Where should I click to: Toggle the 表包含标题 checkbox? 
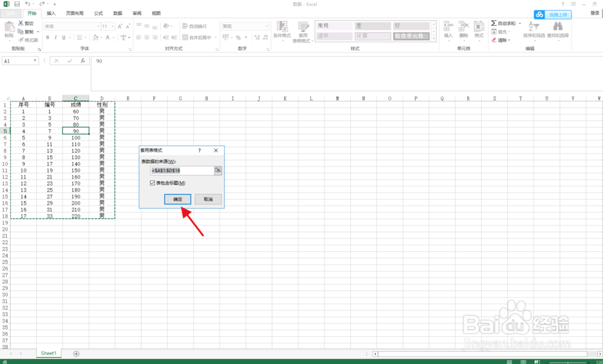click(153, 183)
